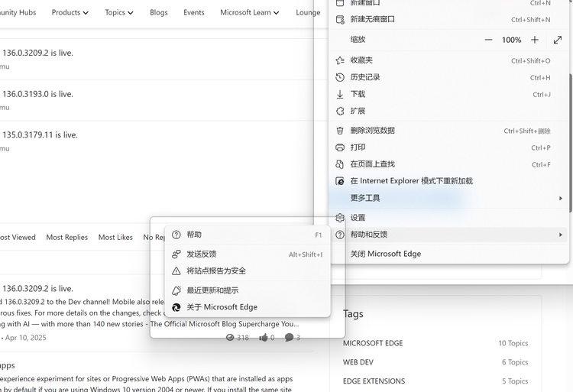
Task: Choose 将站点报告为安全 submenu entry
Action: [x=248, y=271]
